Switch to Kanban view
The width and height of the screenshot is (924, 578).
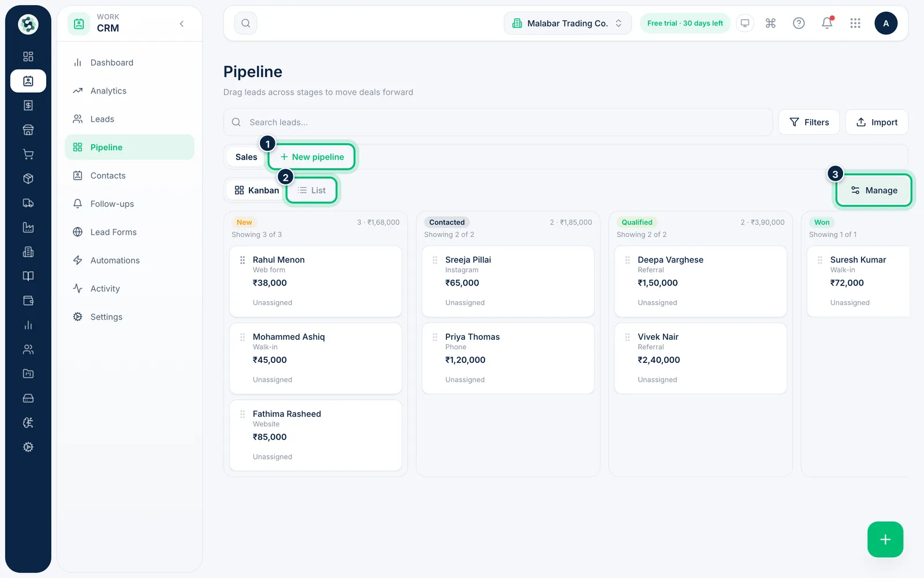coord(257,190)
